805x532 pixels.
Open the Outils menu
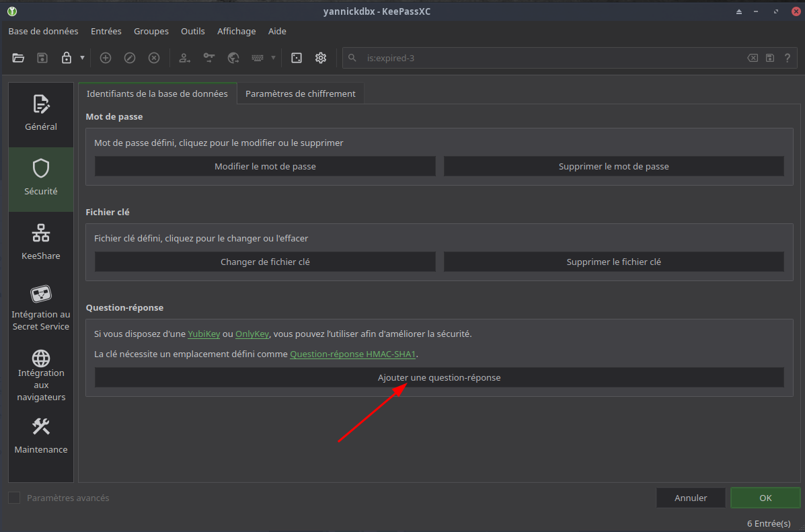[193, 31]
